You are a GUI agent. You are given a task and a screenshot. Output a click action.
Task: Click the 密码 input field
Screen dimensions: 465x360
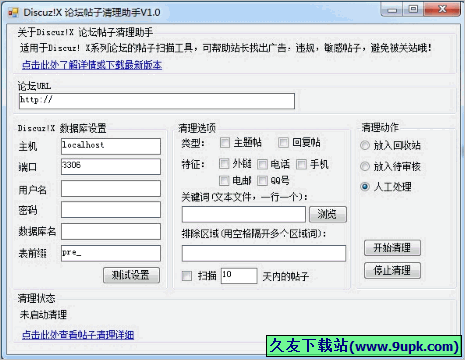(111, 210)
